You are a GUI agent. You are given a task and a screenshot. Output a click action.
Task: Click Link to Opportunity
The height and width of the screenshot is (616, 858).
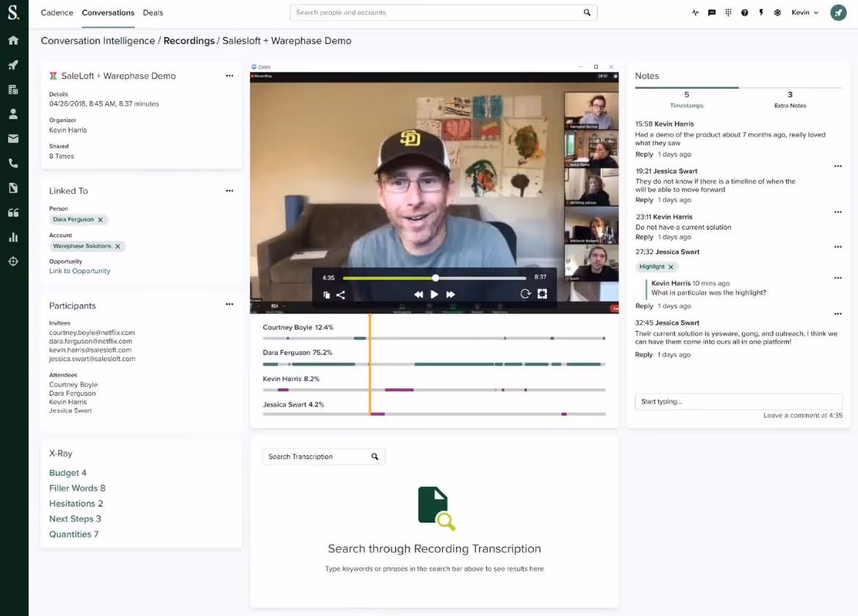pos(79,272)
